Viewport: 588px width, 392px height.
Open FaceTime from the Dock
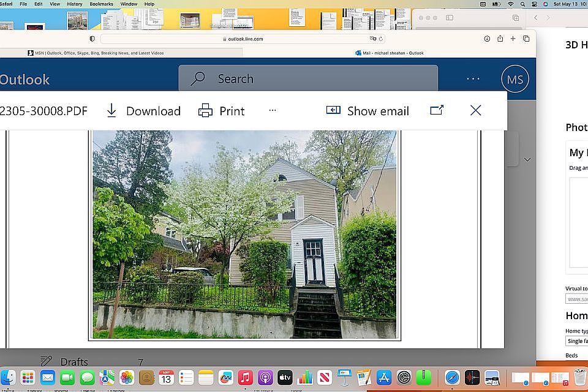click(67, 377)
